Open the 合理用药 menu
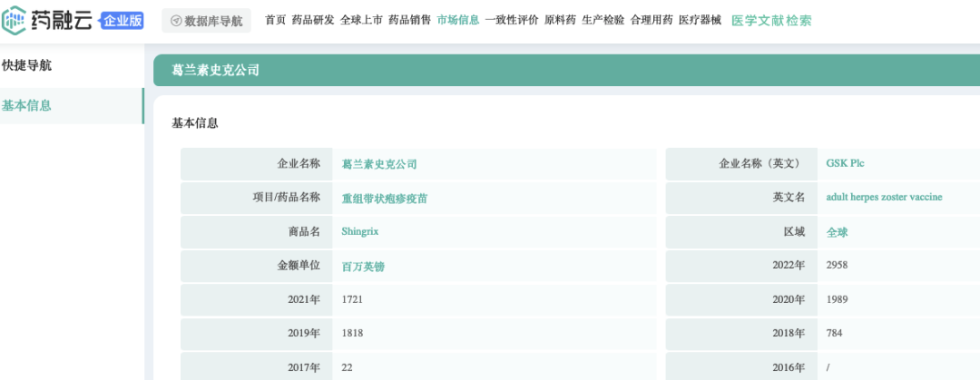 pyautogui.click(x=652, y=20)
